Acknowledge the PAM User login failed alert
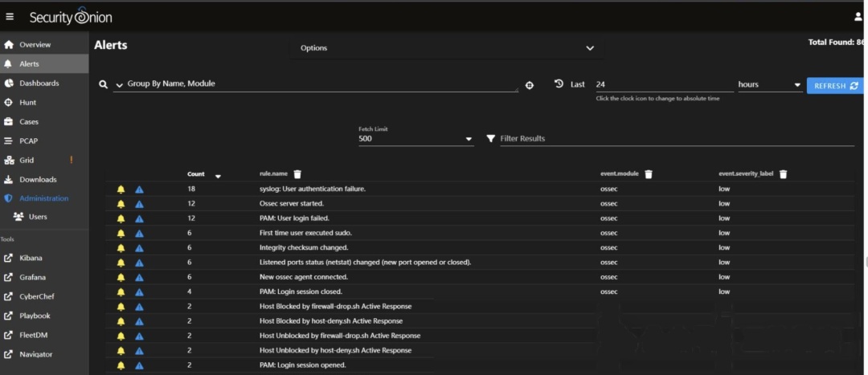The height and width of the screenshot is (375, 868). (x=121, y=218)
